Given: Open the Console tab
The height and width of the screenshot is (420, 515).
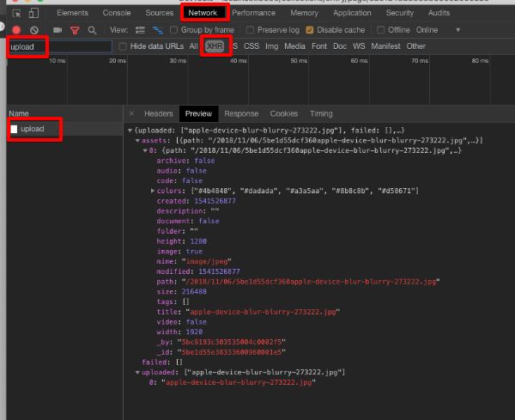Looking at the screenshot, I should coord(117,13).
